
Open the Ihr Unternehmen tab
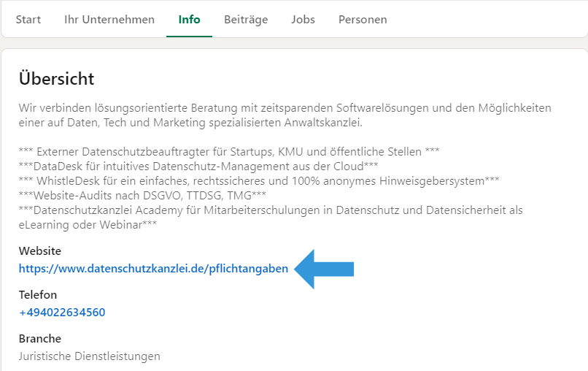coord(109,20)
